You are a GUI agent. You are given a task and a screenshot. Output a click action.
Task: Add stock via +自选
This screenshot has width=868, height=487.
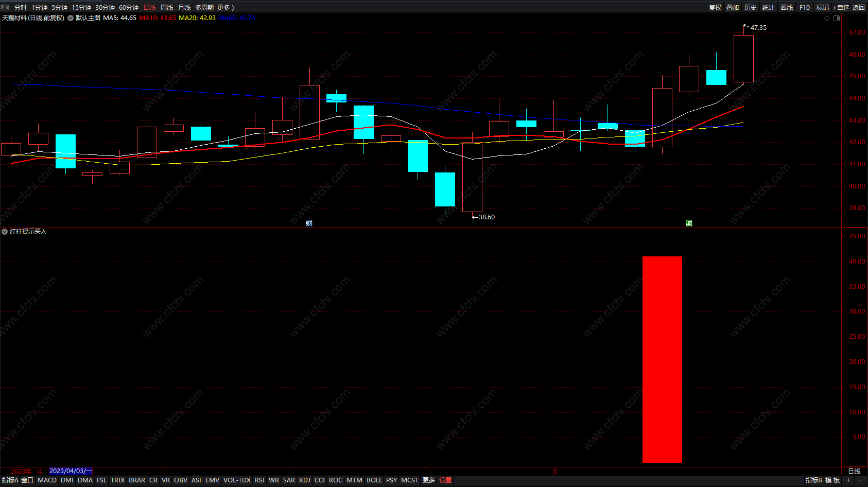841,8
